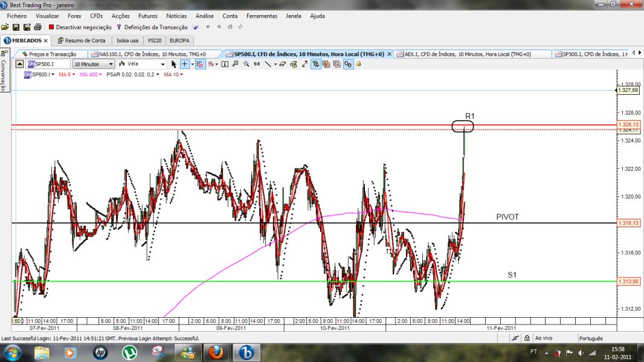Click Definições da Transacção button
644x362 pixels.
[152, 27]
